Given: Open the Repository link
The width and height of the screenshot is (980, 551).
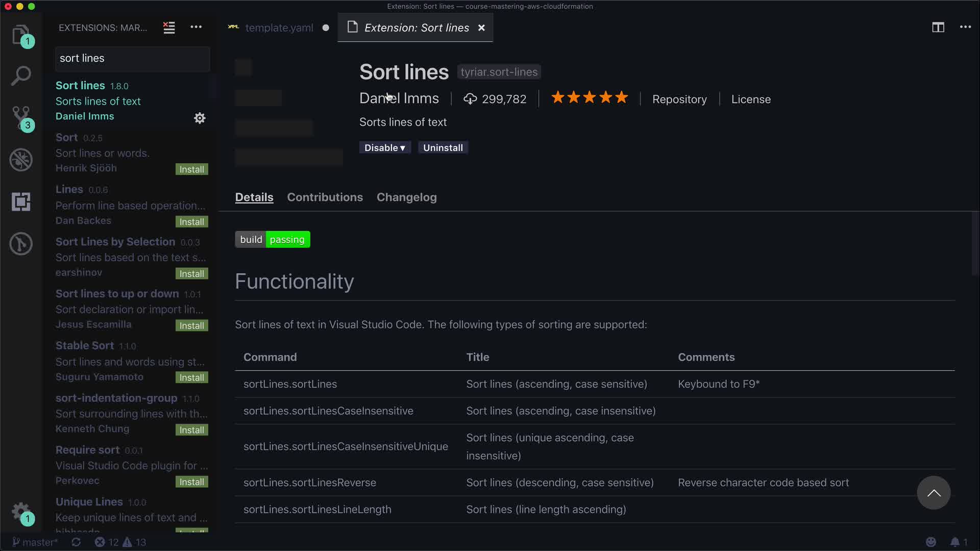Looking at the screenshot, I should coord(679,99).
